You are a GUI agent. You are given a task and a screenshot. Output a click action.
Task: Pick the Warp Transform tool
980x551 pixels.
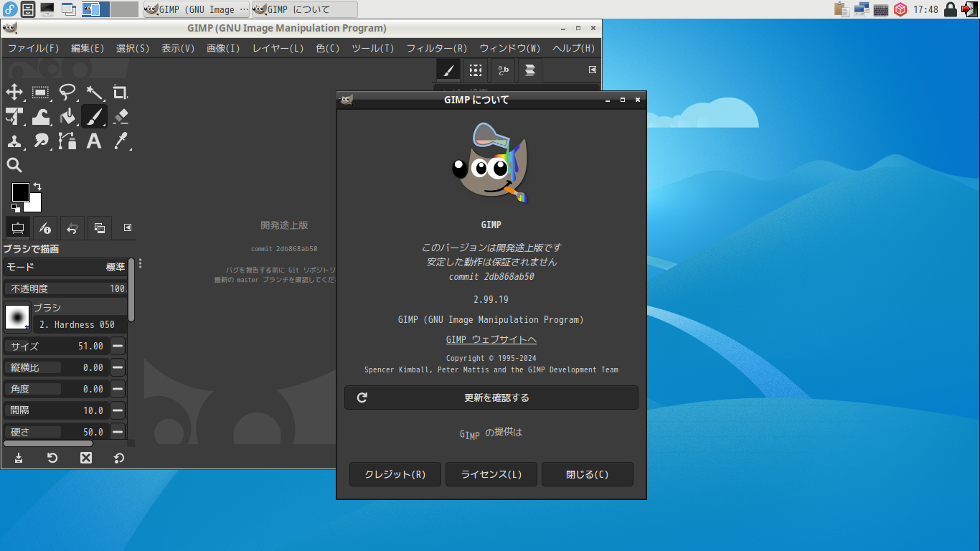[x=41, y=116]
